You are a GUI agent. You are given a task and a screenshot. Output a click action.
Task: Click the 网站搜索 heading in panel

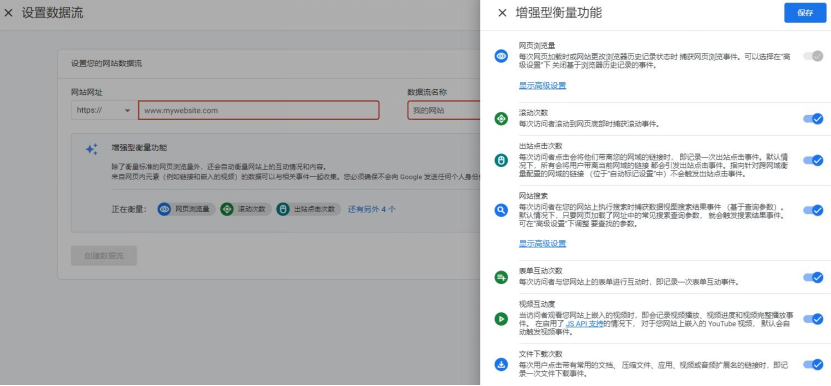(533, 196)
